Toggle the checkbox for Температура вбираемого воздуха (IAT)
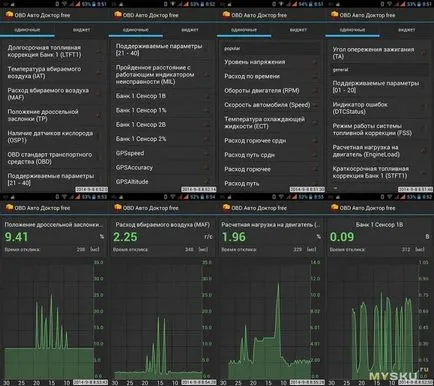The image size is (434, 386). pyautogui.click(x=99, y=72)
